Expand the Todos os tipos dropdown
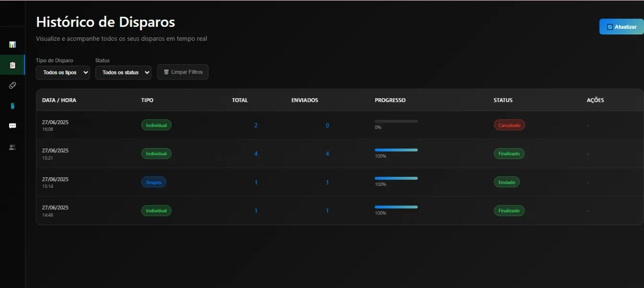644x288 pixels. 63,72
